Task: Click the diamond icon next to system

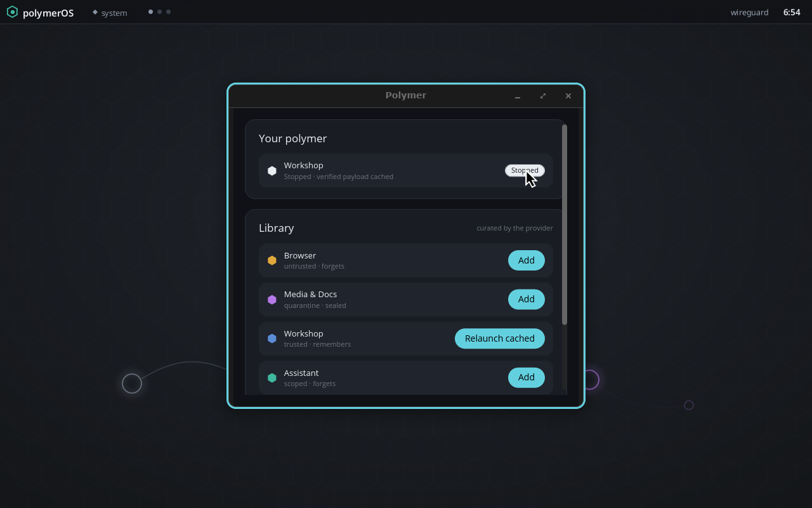Action: pyautogui.click(x=95, y=12)
